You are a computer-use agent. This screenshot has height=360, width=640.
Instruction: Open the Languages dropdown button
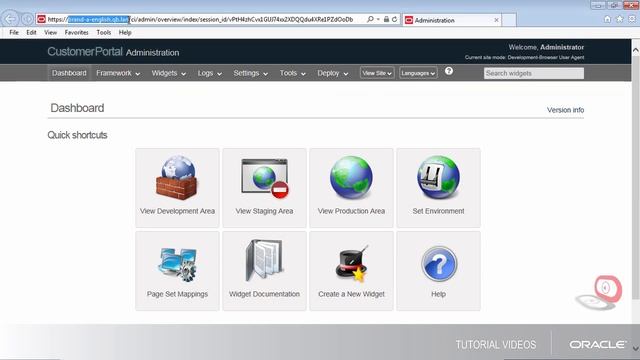coord(418,73)
